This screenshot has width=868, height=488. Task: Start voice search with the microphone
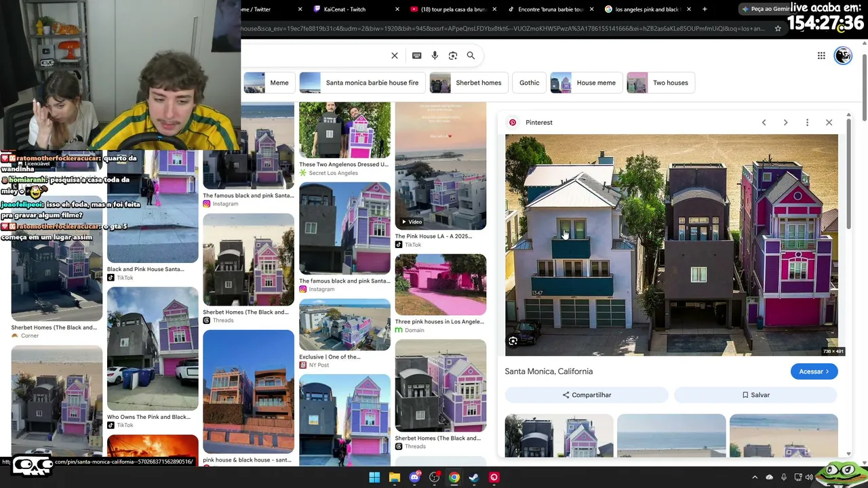435,56
